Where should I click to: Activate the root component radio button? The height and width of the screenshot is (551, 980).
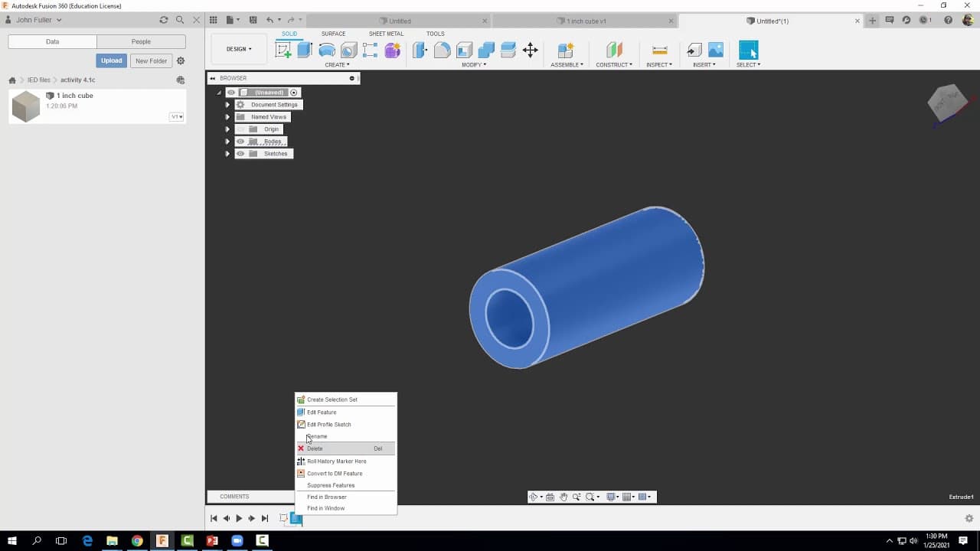click(293, 93)
